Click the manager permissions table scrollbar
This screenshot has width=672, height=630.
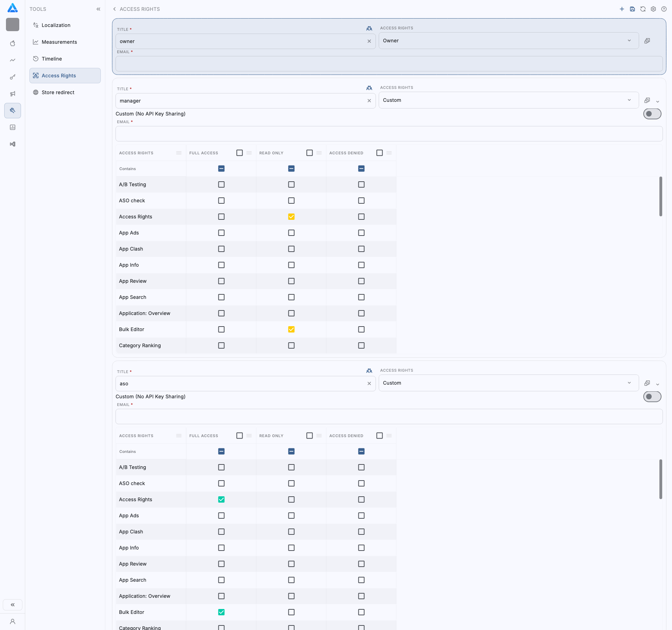coord(660,196)
